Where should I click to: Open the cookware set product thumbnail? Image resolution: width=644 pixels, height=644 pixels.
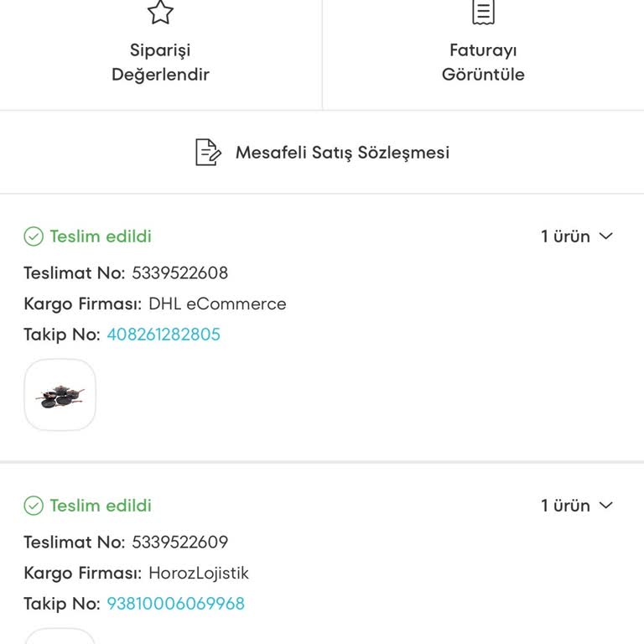(x=60, y=395)
